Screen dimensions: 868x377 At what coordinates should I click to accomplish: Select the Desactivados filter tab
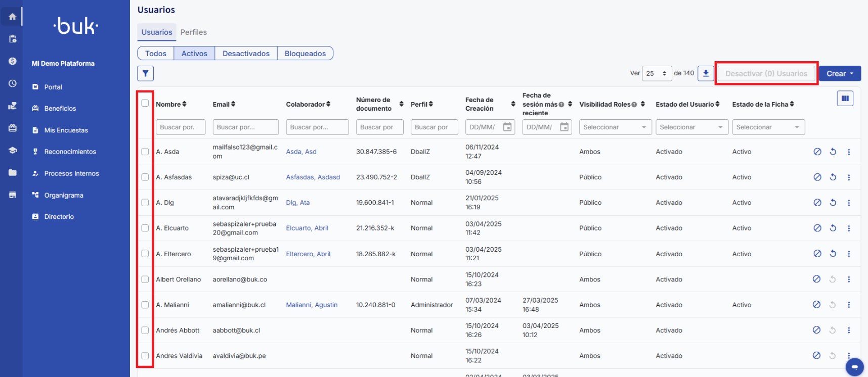(x=246, y=54)
